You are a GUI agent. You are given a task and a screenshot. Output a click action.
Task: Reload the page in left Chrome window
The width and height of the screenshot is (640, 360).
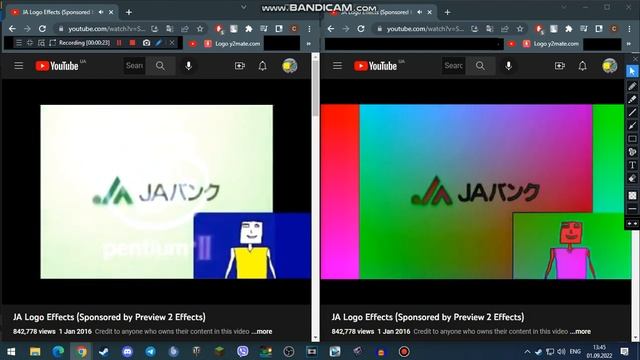42,29
